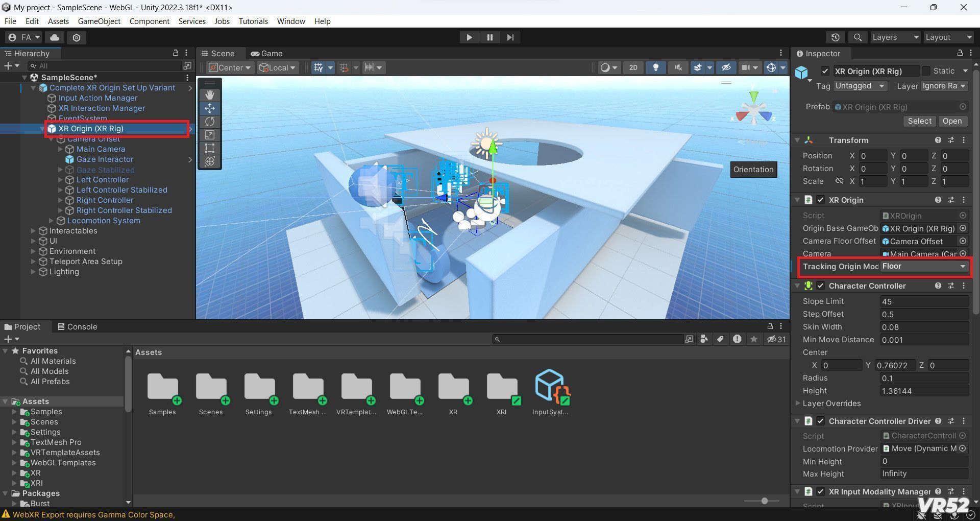Select the Hand view tool

(x=209, y=95)
